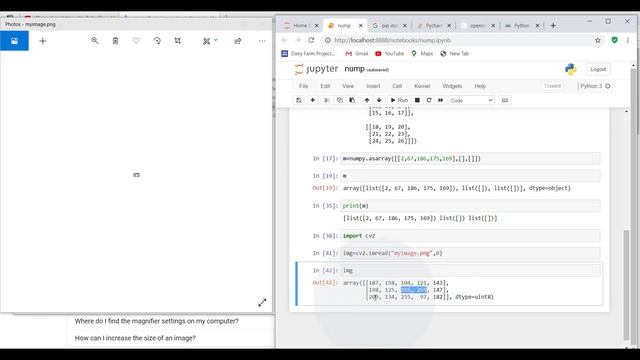Paste cells below in Jupyter toolbar
Image resolution: width=640 pixels, height=360 pixels.
tap(352, 100)
